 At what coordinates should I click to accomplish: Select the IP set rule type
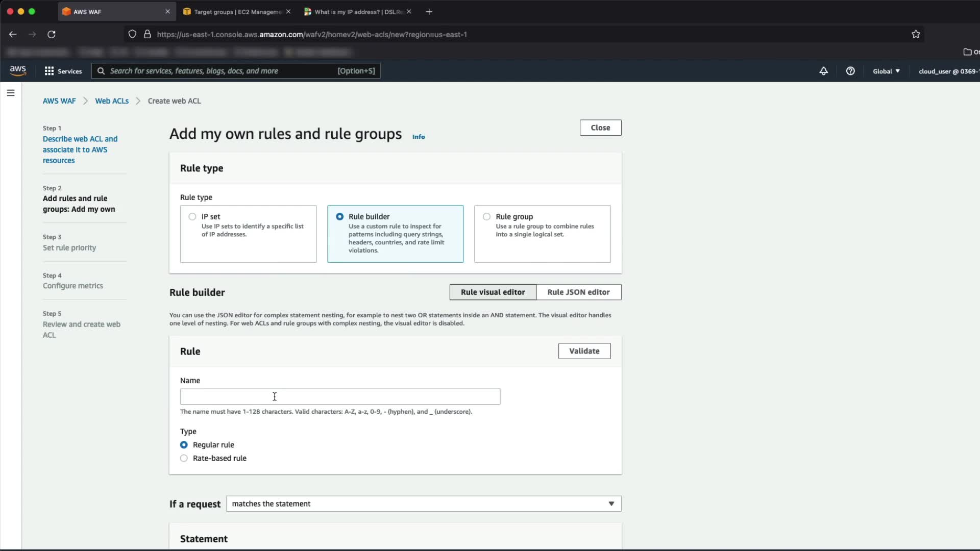point(192,216)
